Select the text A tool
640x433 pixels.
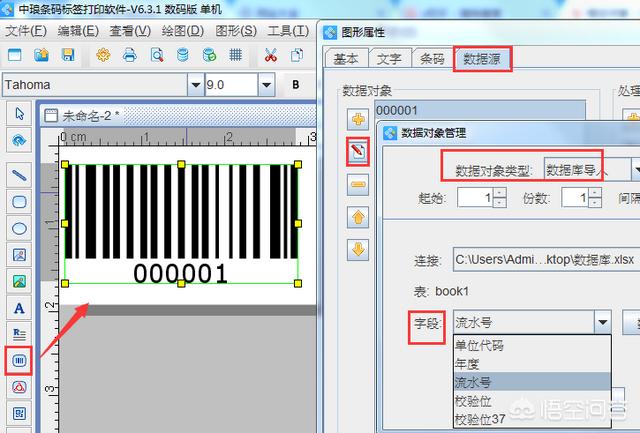click(x=19, y=308)
